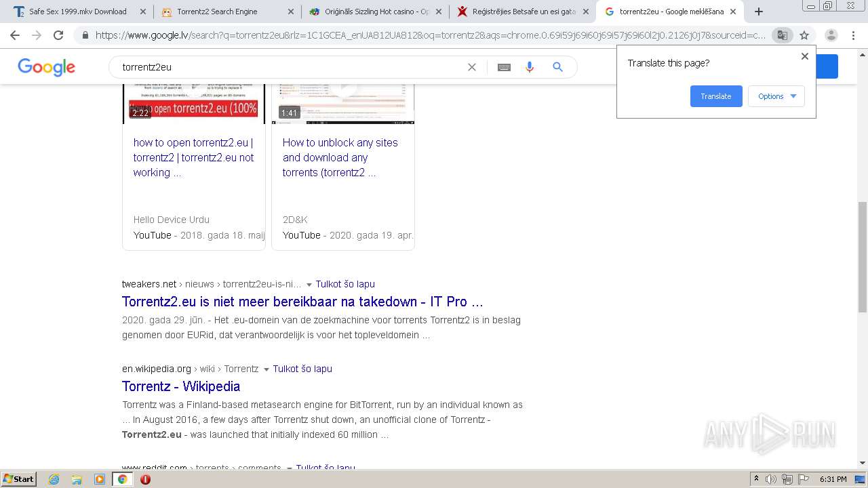Switch to Betsafe registration tab
The width and height of the screenshot is (868, 488).
[x=520, y=12]
